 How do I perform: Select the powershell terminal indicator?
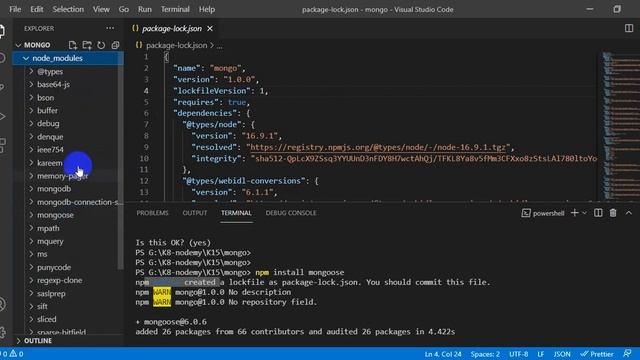click(x=543, y=213)
